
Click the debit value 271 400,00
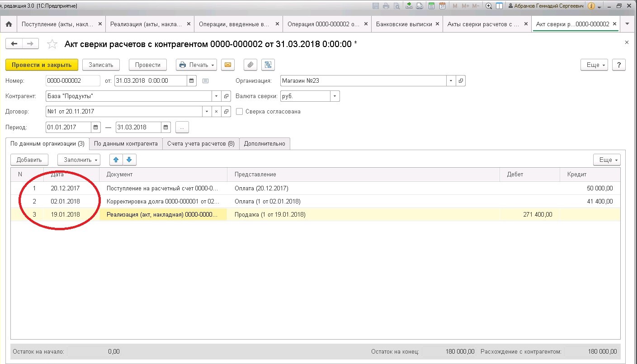pos(538,214)
